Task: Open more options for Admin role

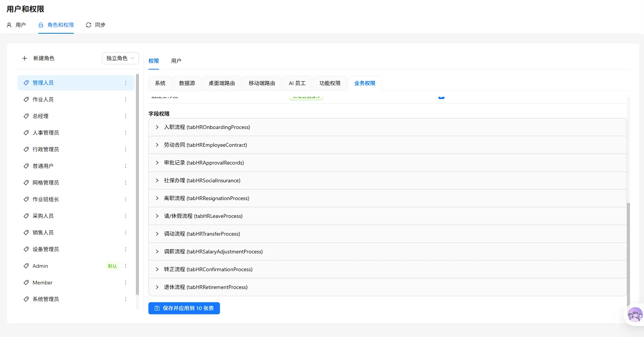Action: pyautogui.click(x=126, y=266)
